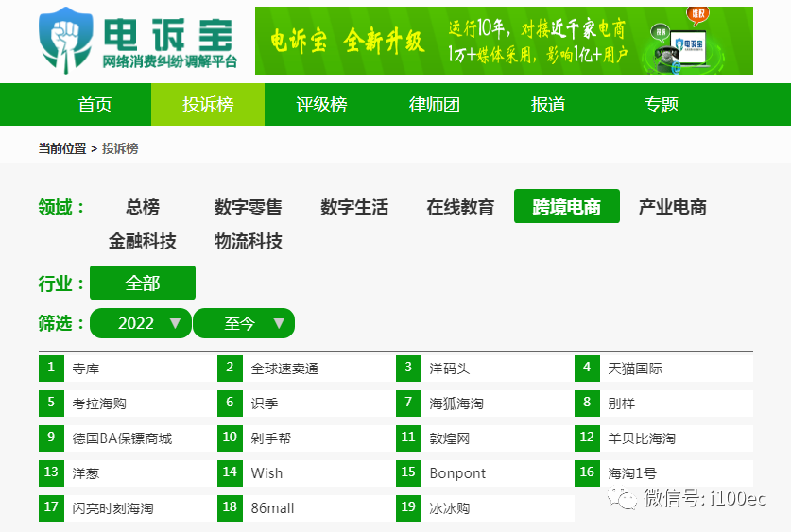Filter by 产业电商 domain
Image resolution: width=791 pixels, height=532 pixels.
coord(673,207)
